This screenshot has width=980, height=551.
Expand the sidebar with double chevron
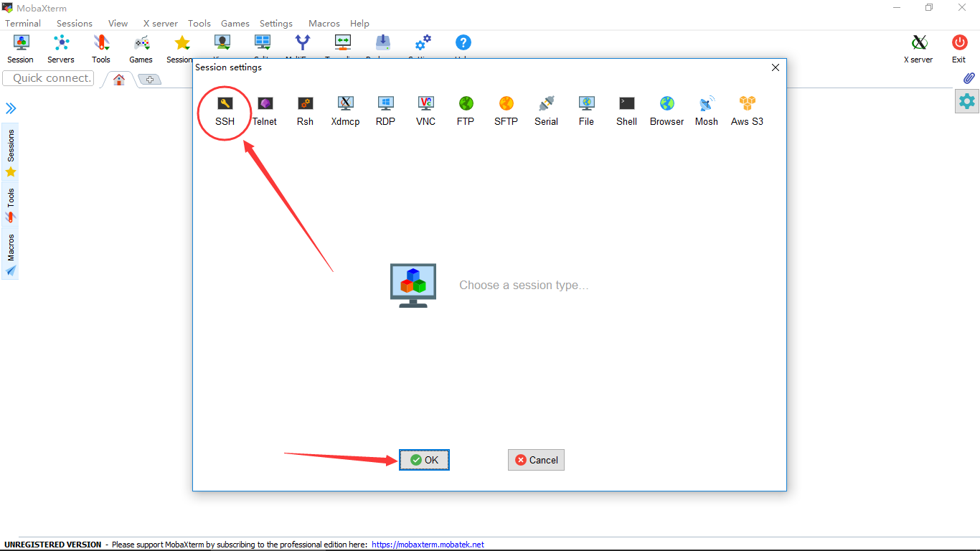tap(11, 108)
